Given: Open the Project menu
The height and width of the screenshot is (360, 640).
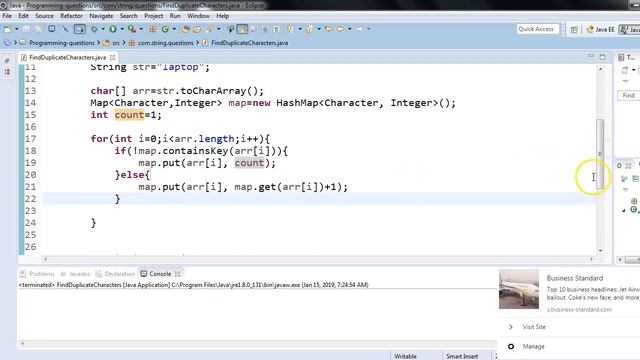Looking at the screenshot, I should tap(153, 16).
